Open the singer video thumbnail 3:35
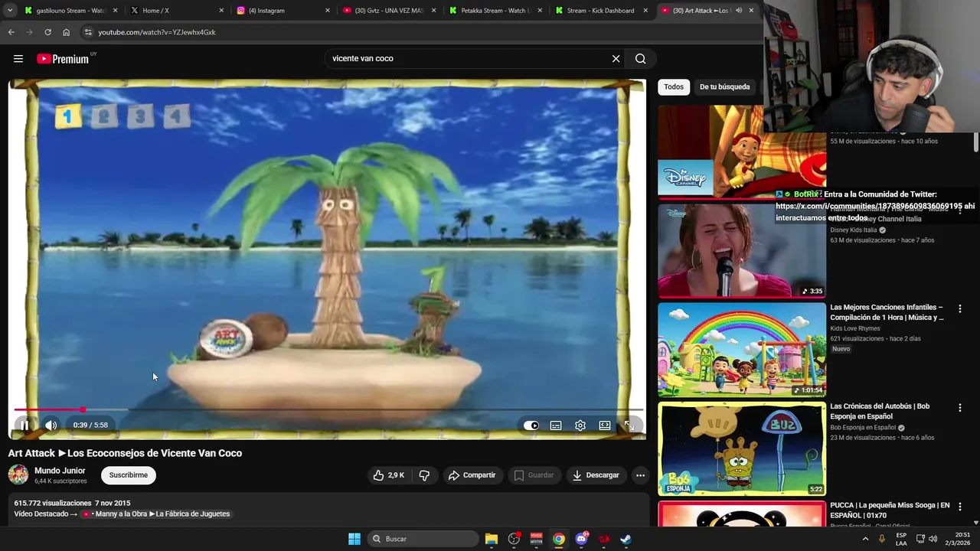 tap(742, 250)
